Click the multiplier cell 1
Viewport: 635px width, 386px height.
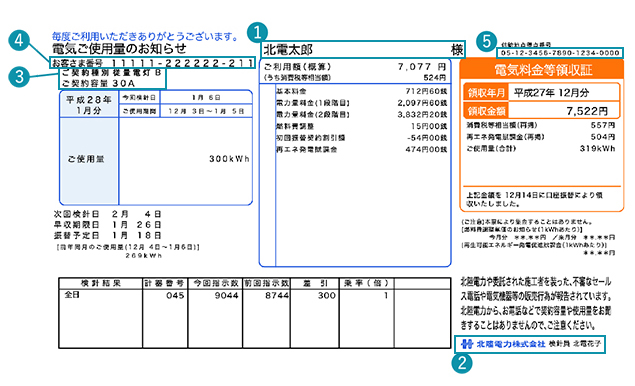[x=386, y=296]
